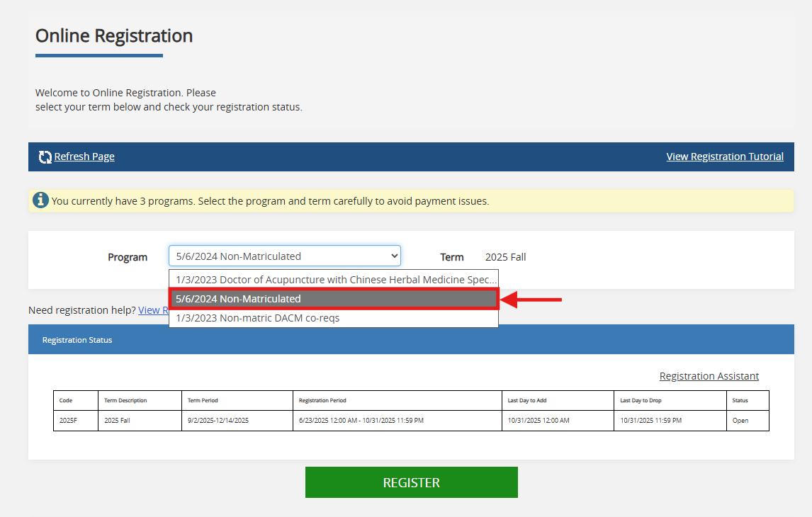The image size is (812, 517).
Task: Click the Open status cell
Action: pos(740,421)
